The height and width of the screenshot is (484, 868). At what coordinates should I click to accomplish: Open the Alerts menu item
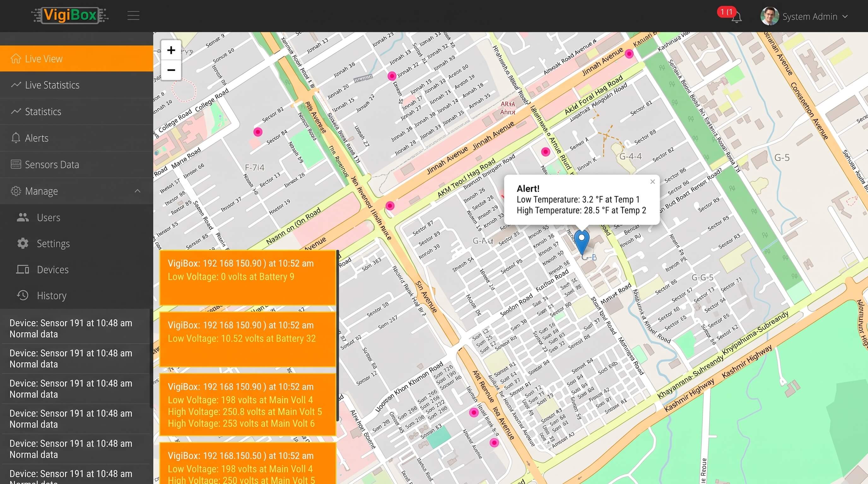(x=77, y=138)
